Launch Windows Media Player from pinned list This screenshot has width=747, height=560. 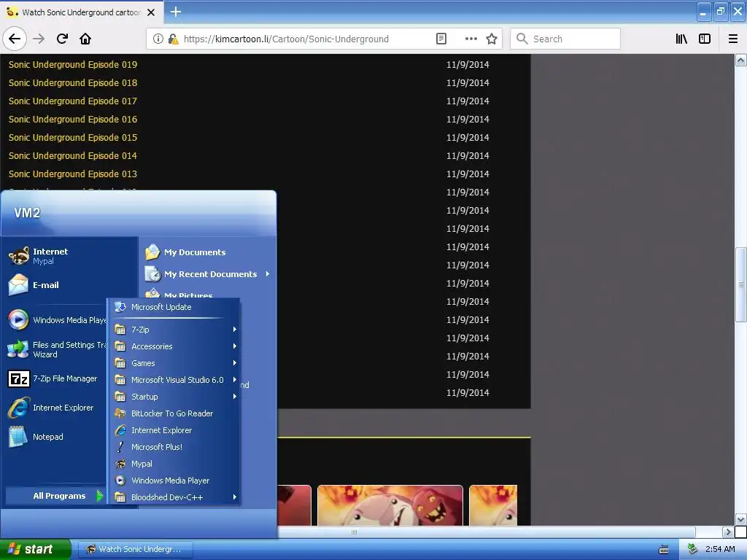tap(56, 319)
